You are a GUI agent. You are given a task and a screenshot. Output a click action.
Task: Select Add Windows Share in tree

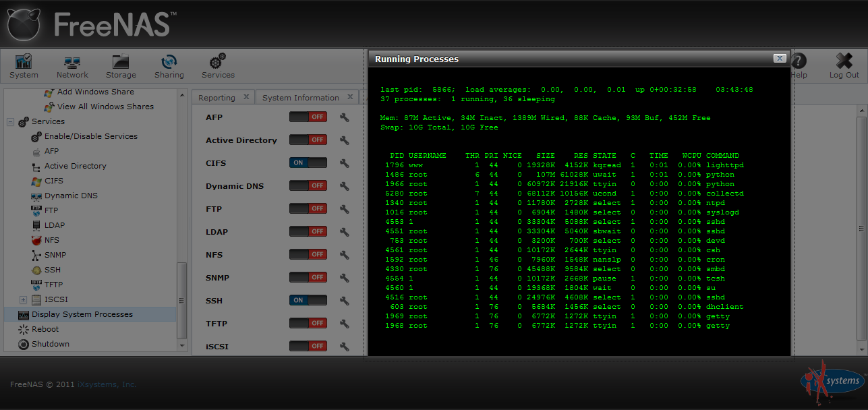coord(95,92)
